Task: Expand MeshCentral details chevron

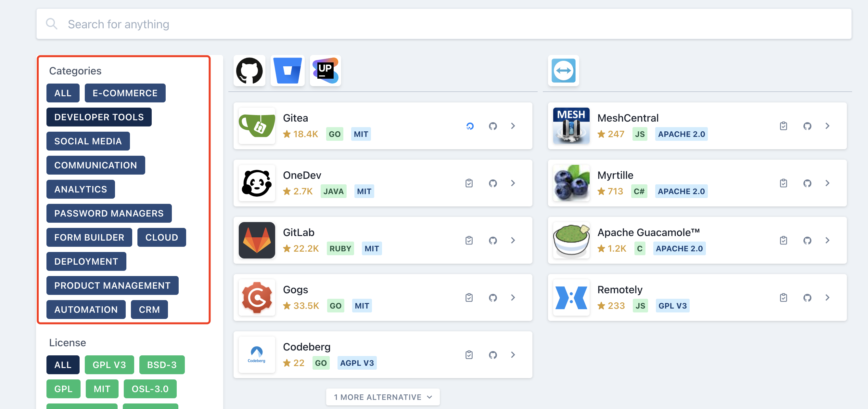Action: 827,126
